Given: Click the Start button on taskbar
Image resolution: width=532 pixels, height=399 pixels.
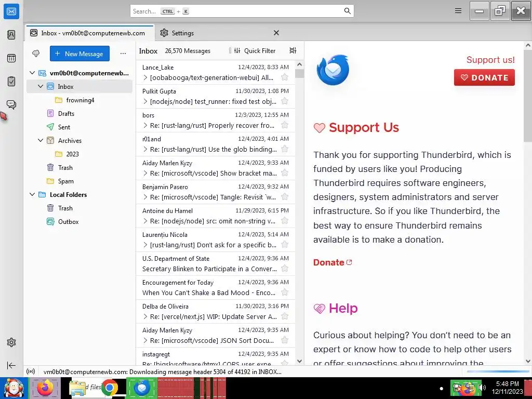Looking at the screenshot, I should (14, 388).
